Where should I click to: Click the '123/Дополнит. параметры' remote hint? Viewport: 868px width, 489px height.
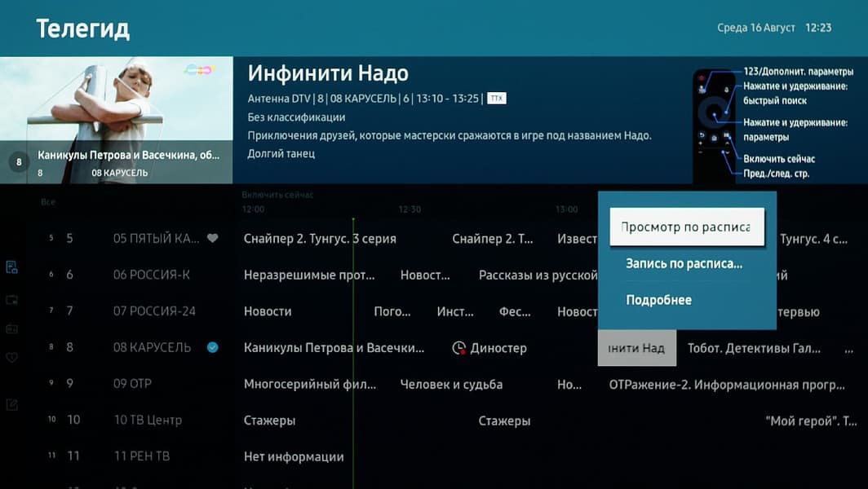798,72
